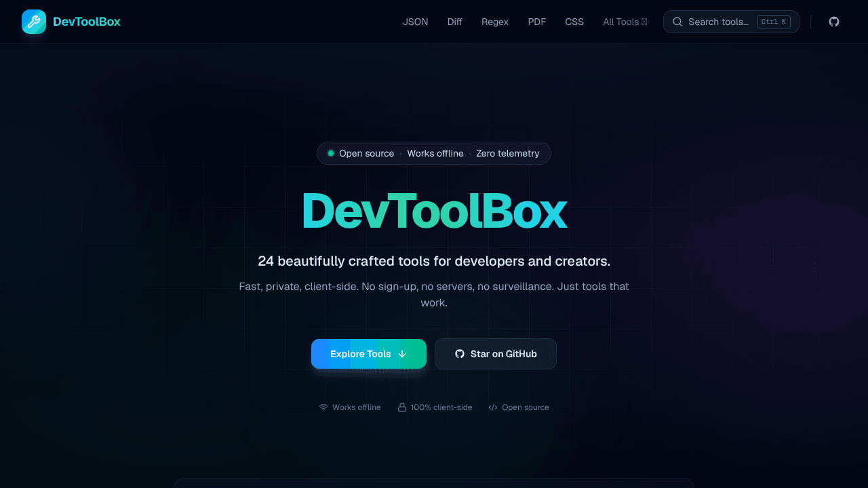Click the DevToolBox wrench logo icon
This screenshot has height=488, width=868.
pos(34,22)
